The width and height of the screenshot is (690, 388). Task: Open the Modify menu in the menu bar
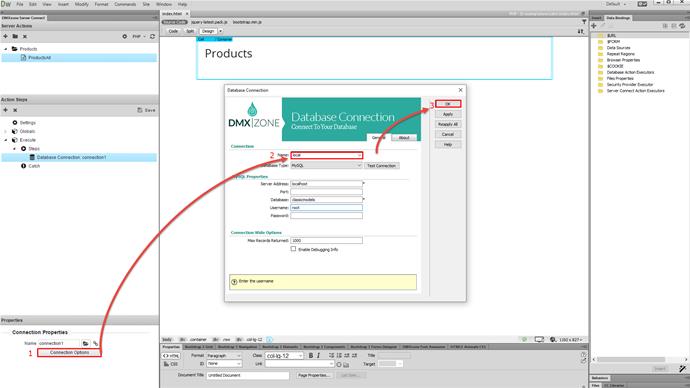(81, 4)
